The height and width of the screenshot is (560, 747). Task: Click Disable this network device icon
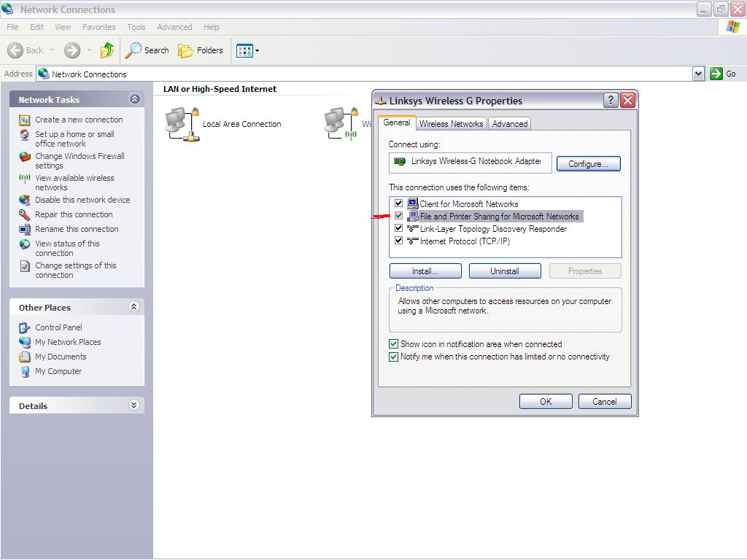click(x=25, y=200)
